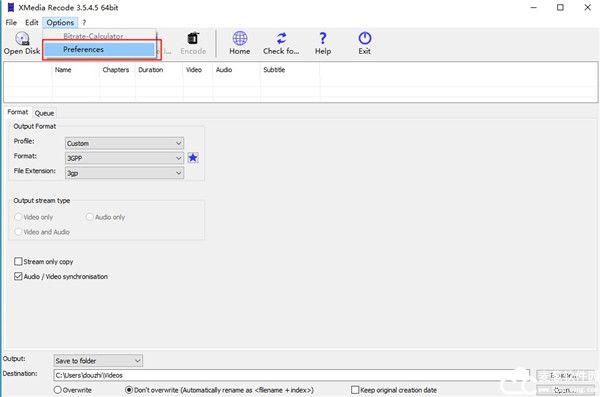Switch to the Queue tab
600x397 pixels.
tap(44, 113)
